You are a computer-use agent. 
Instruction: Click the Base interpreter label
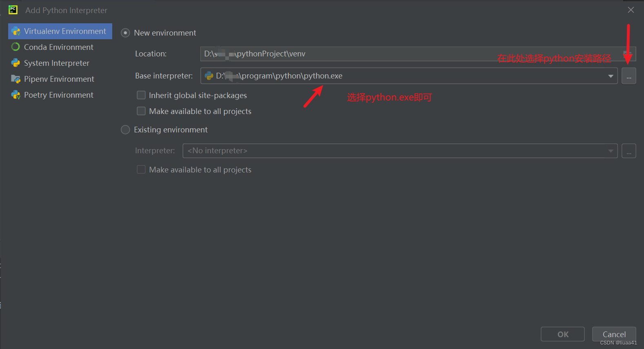[x=164, y=76]
